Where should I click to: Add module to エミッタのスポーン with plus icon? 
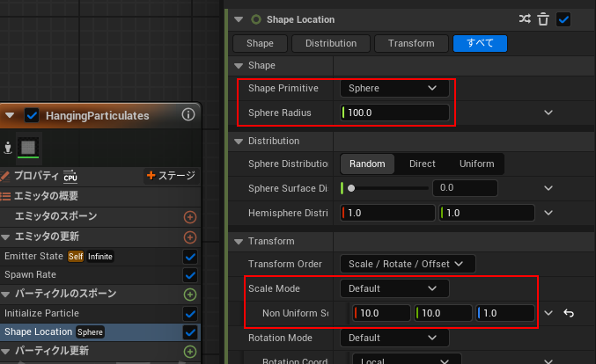click(189, 216)
